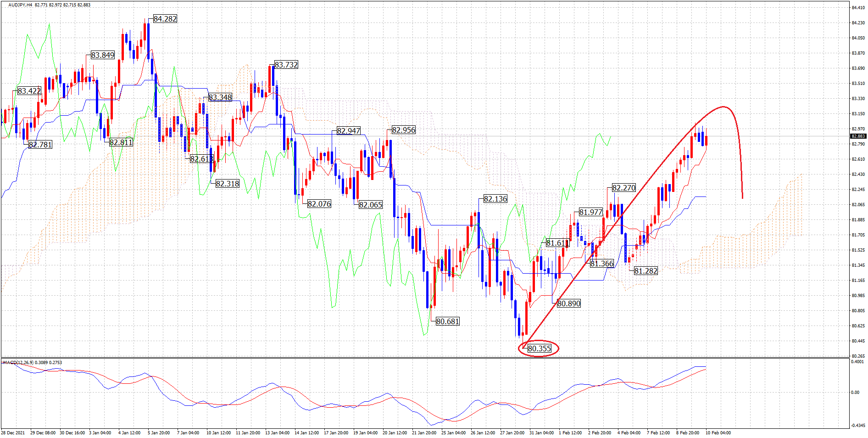Select the 81.282 price label
The height and width of the screenshot is (438, 868).
click(x=645, y=271)
